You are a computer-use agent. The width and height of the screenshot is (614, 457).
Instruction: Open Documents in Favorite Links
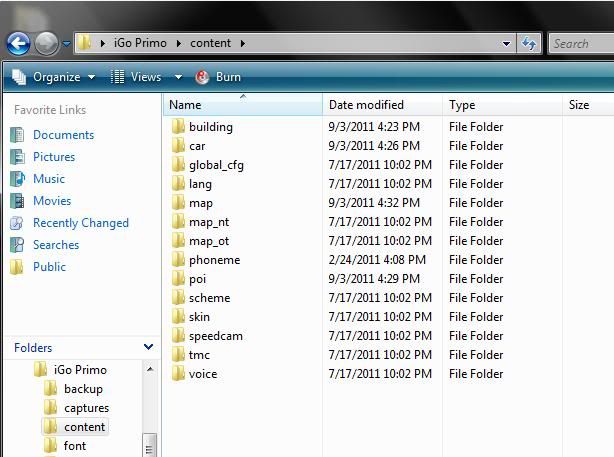point(63,135)
